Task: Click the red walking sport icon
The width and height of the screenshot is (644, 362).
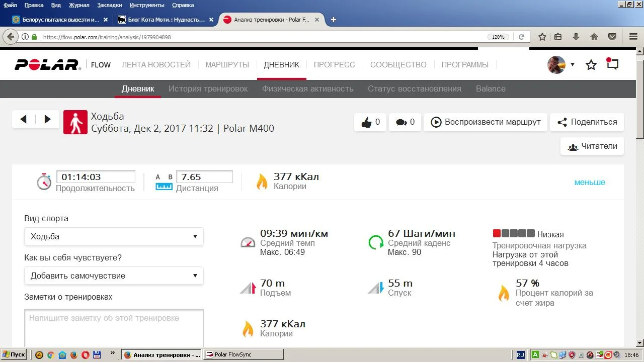Action: coord(75,122)
